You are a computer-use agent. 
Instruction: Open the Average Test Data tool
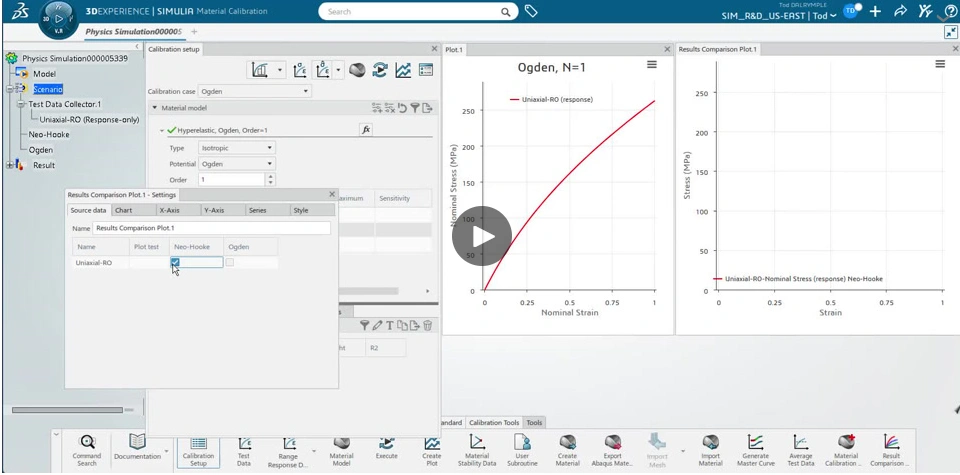(801, 451)
